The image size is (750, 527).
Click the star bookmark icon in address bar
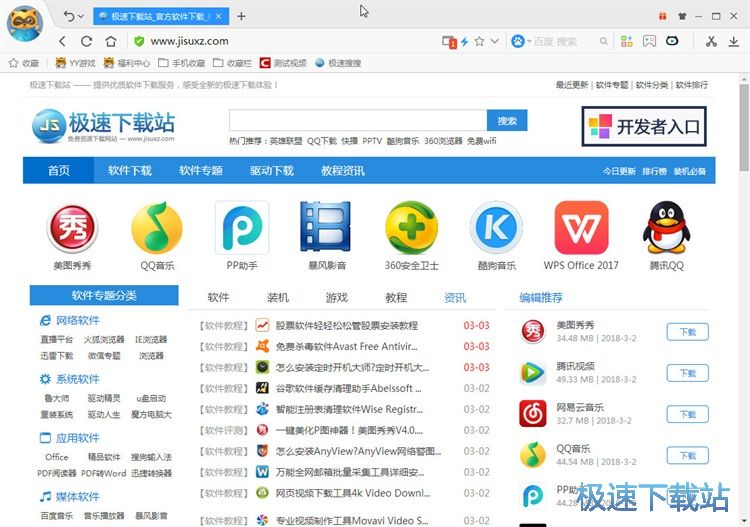click(479, 42)
